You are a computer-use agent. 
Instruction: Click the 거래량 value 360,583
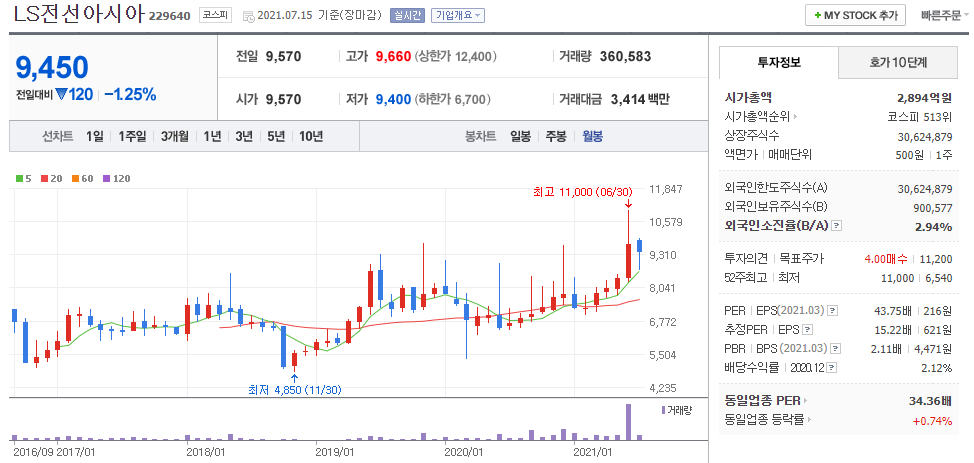pos(626,57)
